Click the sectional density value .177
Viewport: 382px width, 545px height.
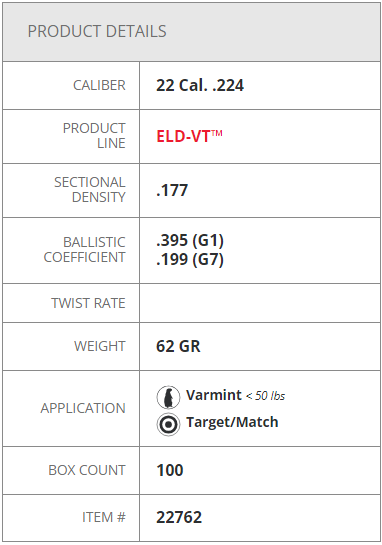172,190
